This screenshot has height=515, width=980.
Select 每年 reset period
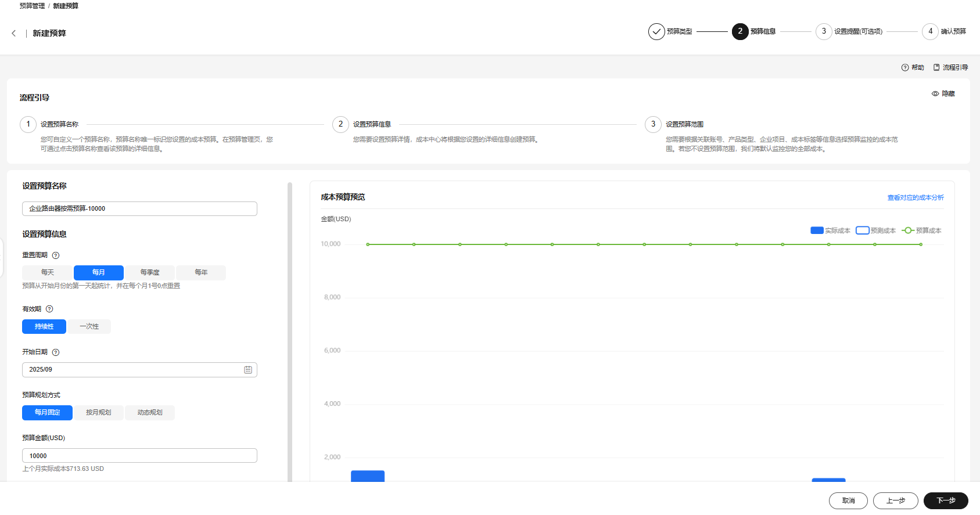coord(201,273)
